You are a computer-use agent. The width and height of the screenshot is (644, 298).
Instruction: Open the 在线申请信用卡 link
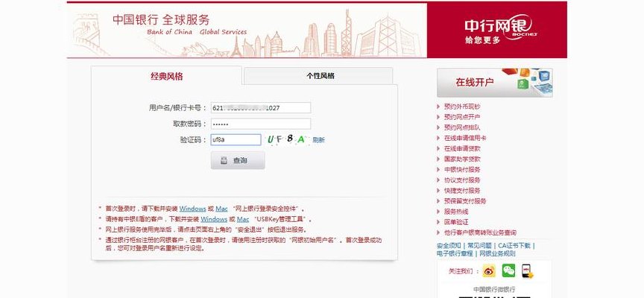[x=465, y=139]
